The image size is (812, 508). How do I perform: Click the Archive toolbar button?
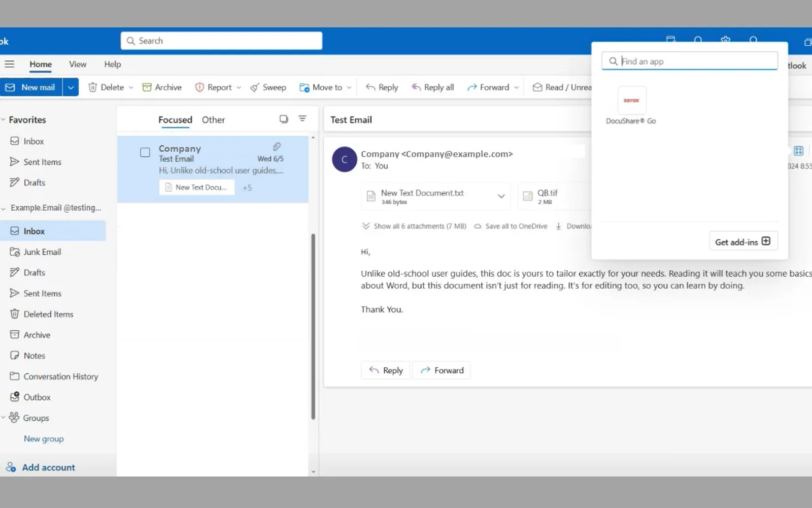(162, 87)
